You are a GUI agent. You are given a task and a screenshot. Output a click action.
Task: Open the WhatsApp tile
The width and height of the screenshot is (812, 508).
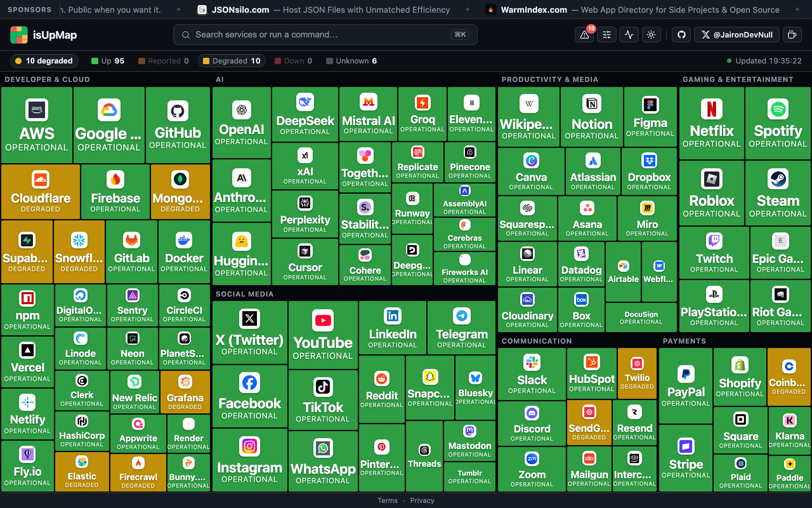(323, 461)
